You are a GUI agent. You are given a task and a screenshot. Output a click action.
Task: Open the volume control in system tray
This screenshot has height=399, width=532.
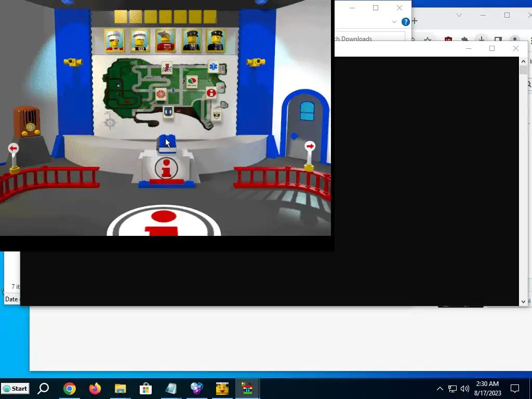(465, 389)
